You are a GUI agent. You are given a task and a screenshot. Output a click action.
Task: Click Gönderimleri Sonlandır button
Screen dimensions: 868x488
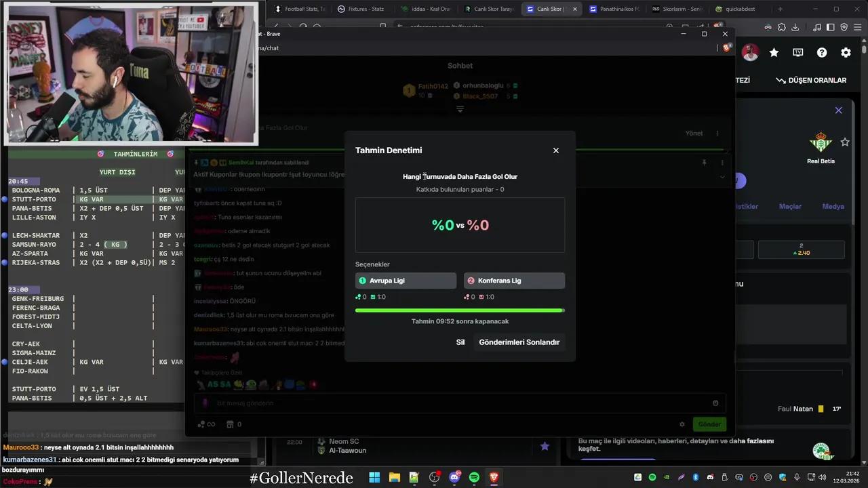point(519,342)
